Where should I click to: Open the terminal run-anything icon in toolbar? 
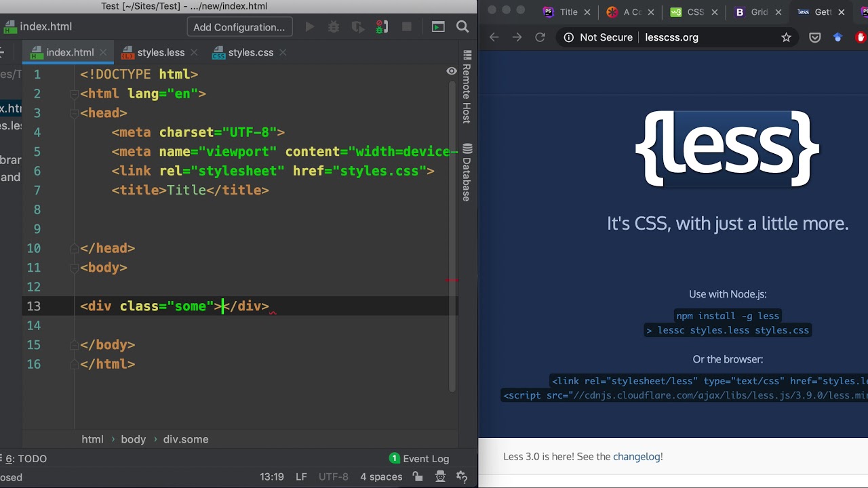(438, 27)
